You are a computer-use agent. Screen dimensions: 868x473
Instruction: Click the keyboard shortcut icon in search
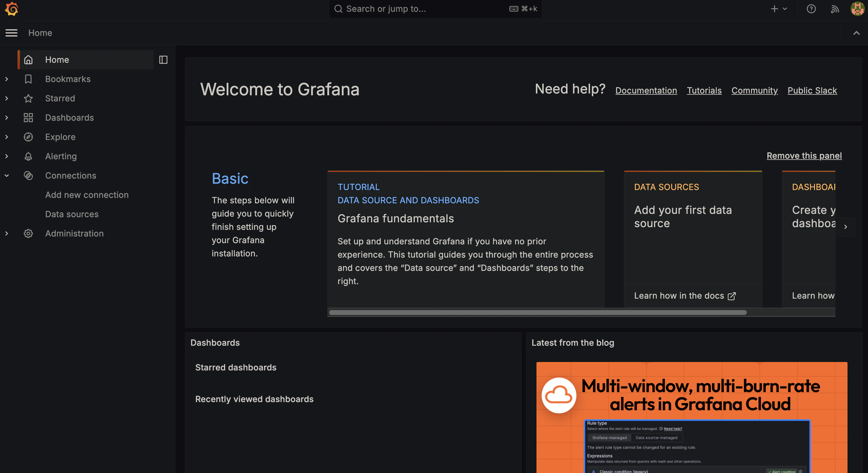click(514, 9)
